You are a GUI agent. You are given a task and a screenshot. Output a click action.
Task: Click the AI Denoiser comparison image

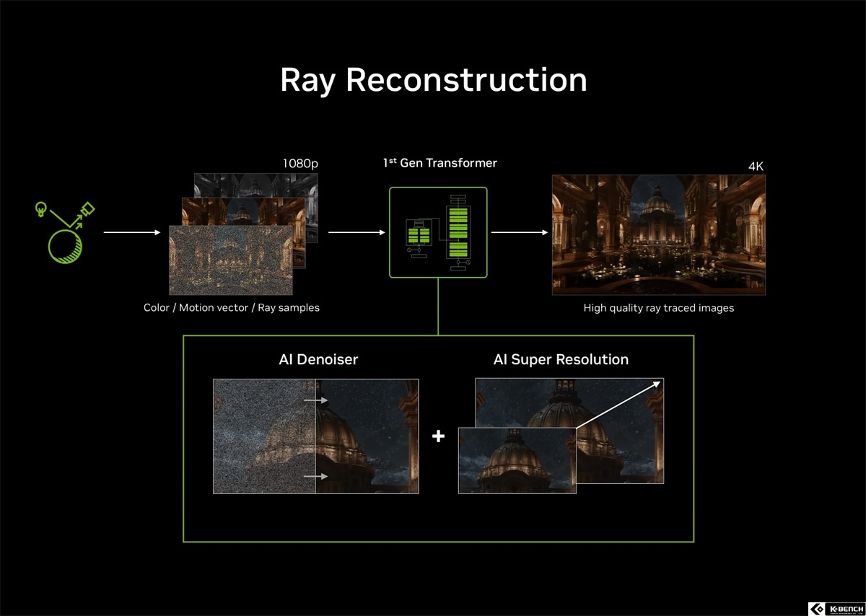pyautogui.click(x=315, y=436)
